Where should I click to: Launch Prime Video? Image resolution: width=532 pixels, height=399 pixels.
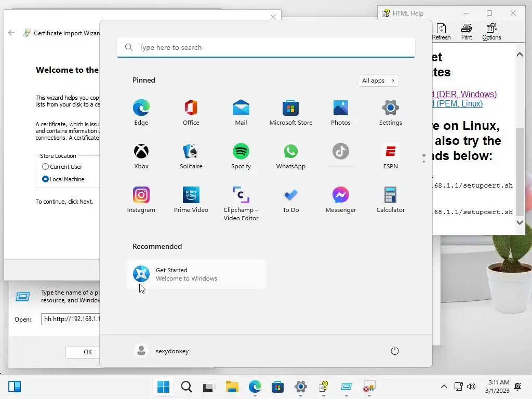point(191,200)
